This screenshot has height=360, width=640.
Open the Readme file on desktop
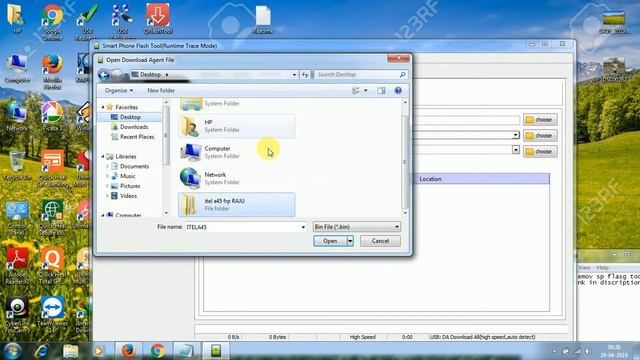point(263,19)
